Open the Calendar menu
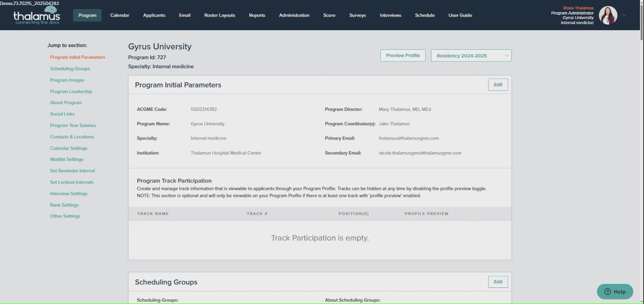 pos(120,15)
